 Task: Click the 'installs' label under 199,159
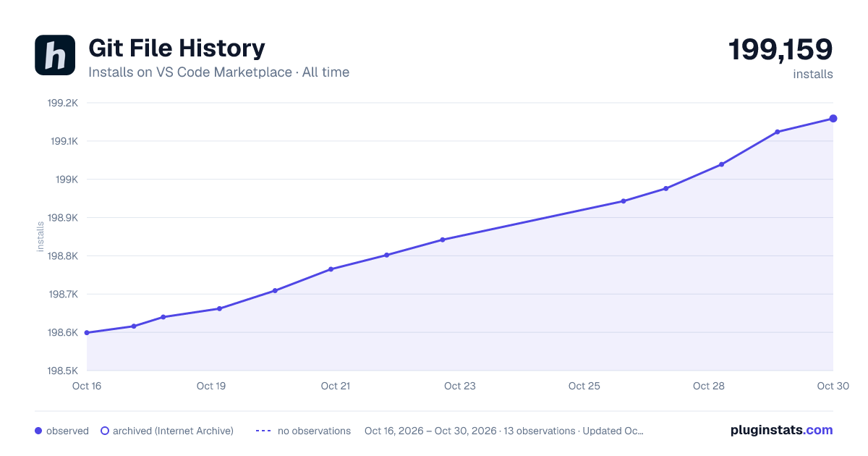click(813, 74)
